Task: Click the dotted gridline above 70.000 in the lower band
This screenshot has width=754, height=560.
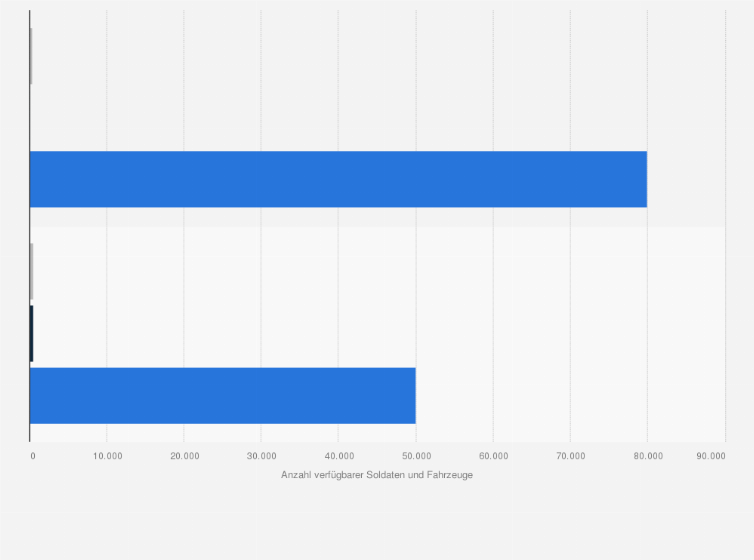Action: click(x=570, y=334)
